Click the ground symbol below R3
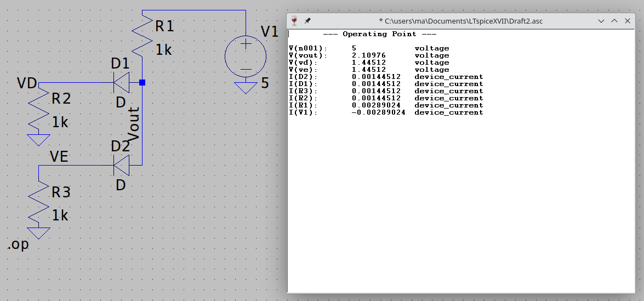 click(39, 234)
